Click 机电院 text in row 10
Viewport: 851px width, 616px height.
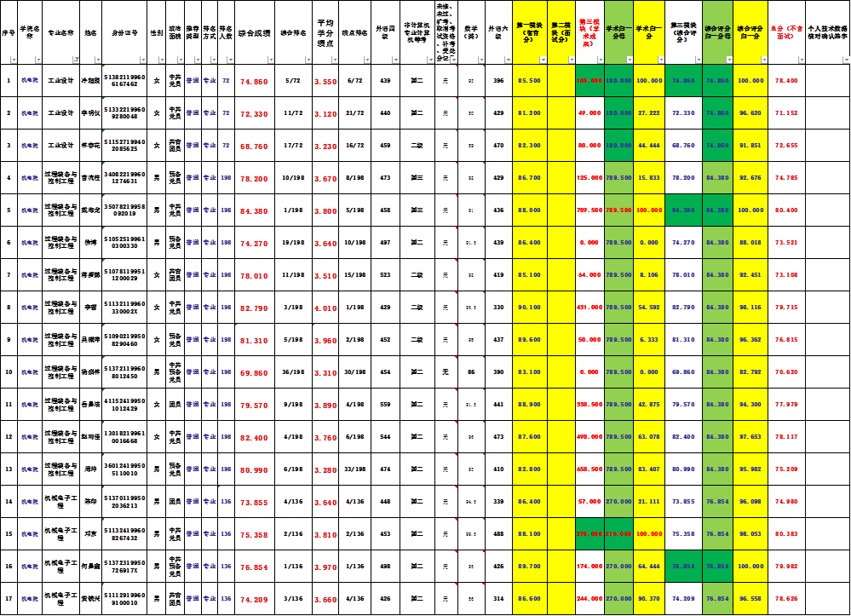pos(29,372)
